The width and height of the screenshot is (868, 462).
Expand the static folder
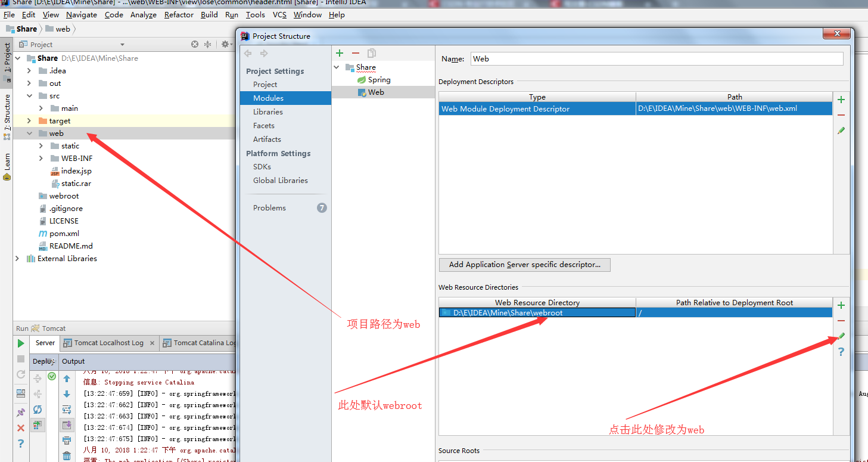tap(41, 146)
